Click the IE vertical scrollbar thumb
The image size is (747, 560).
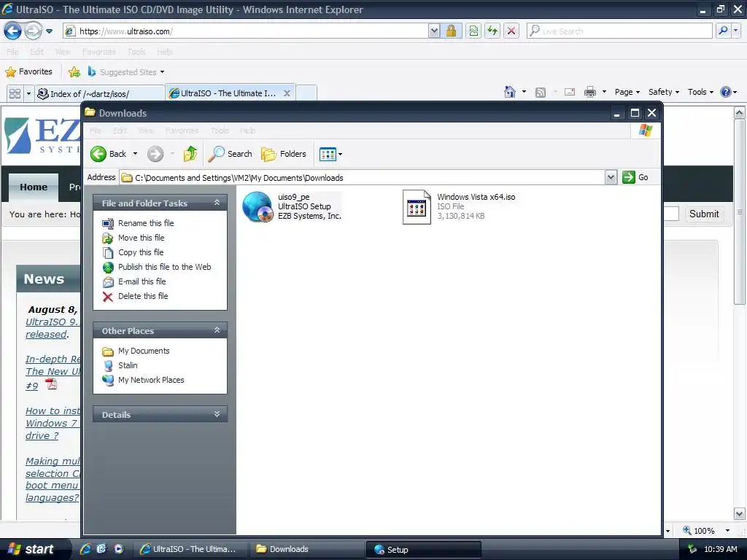pos(739,211)
